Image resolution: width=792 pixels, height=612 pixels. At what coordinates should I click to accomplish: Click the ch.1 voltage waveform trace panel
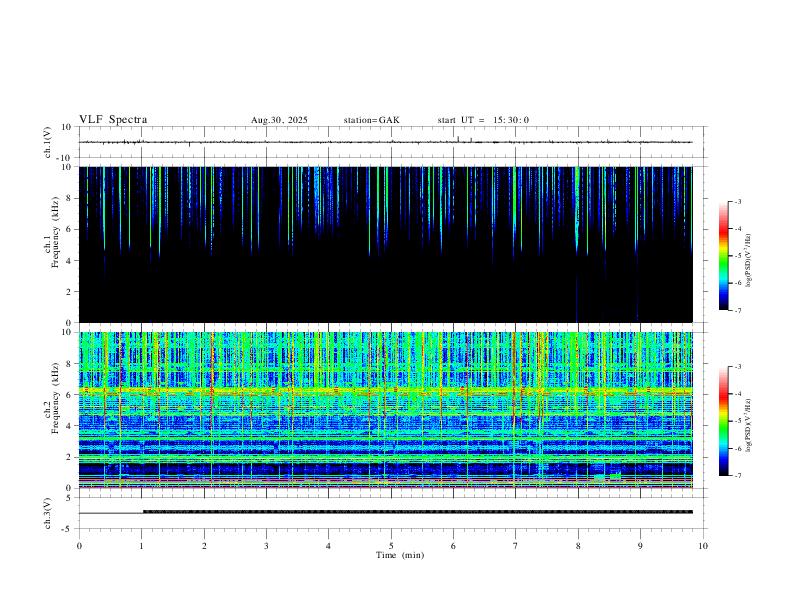pos(391,142)
